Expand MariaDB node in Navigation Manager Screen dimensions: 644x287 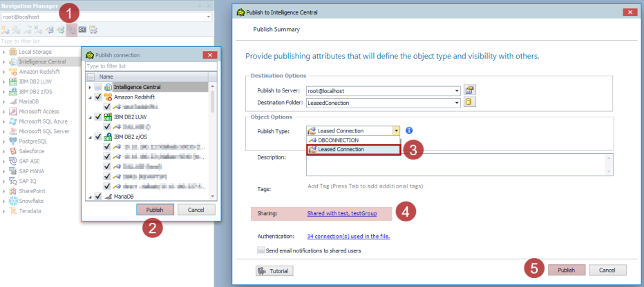[3, 101]
